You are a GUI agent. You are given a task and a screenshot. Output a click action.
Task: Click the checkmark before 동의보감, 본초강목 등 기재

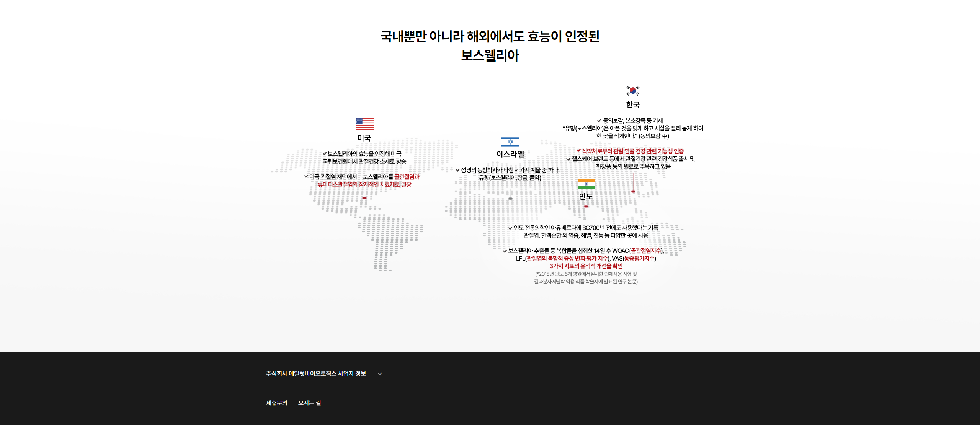599,121
